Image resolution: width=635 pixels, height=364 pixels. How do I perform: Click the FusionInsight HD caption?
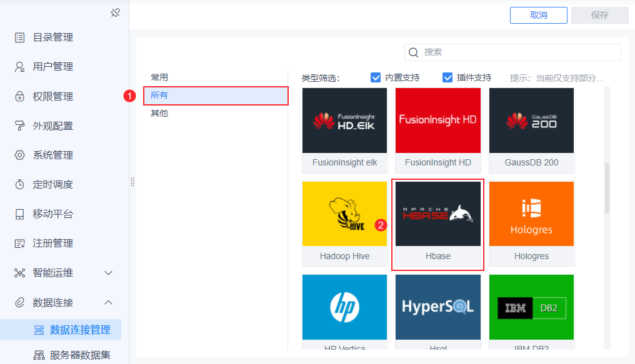[437, 162]
